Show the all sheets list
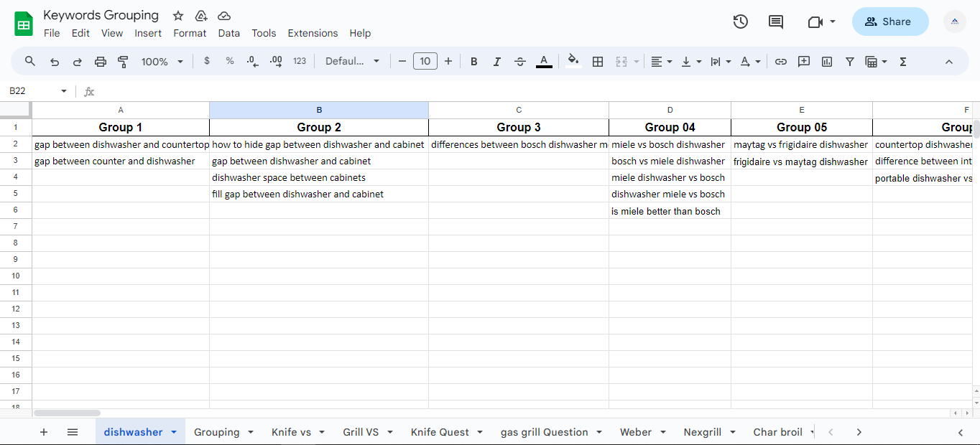 [73, 432]
